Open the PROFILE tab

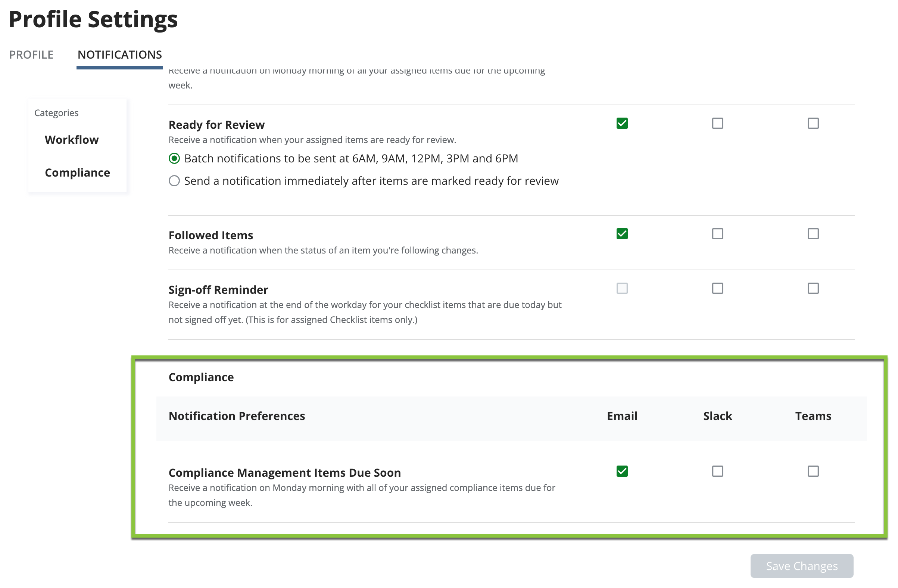(x=31, y=55)
